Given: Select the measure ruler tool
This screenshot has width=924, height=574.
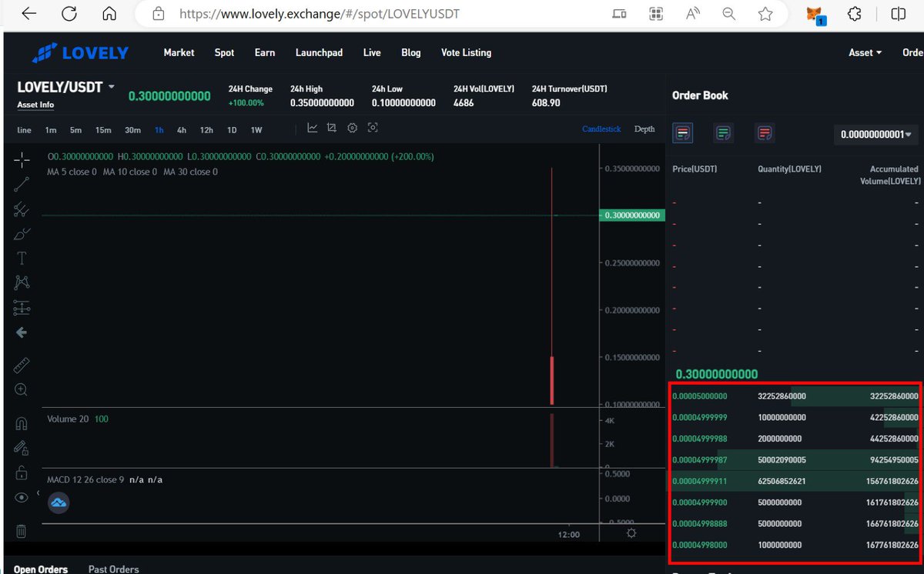Looking at the screenshot, I should coord(21,365).
